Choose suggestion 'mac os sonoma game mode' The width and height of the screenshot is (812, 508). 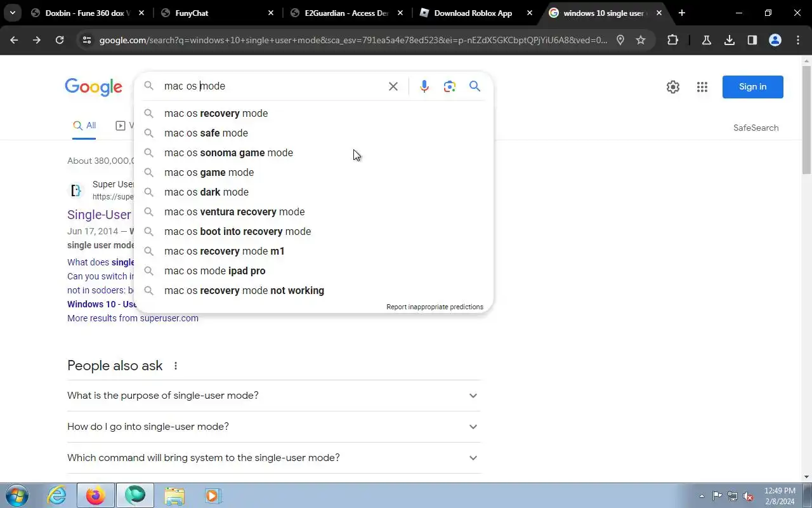(x=313, y=152)
